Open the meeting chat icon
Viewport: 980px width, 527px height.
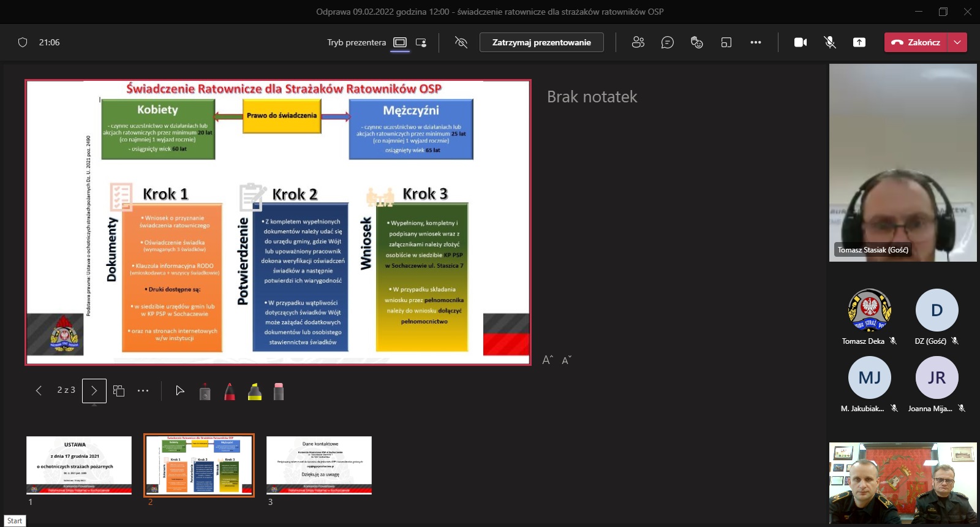(667, 42)
